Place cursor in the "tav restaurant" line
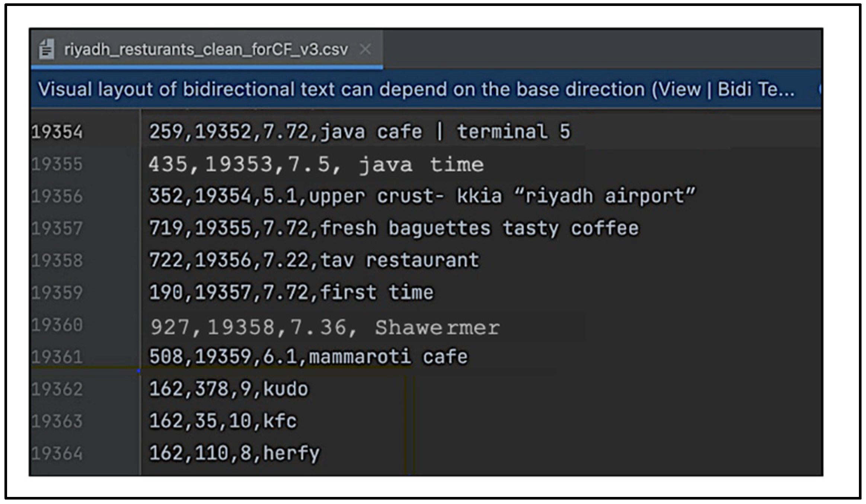Image resolution: width=866 pixels, height=504 pixels. point(314,260)
